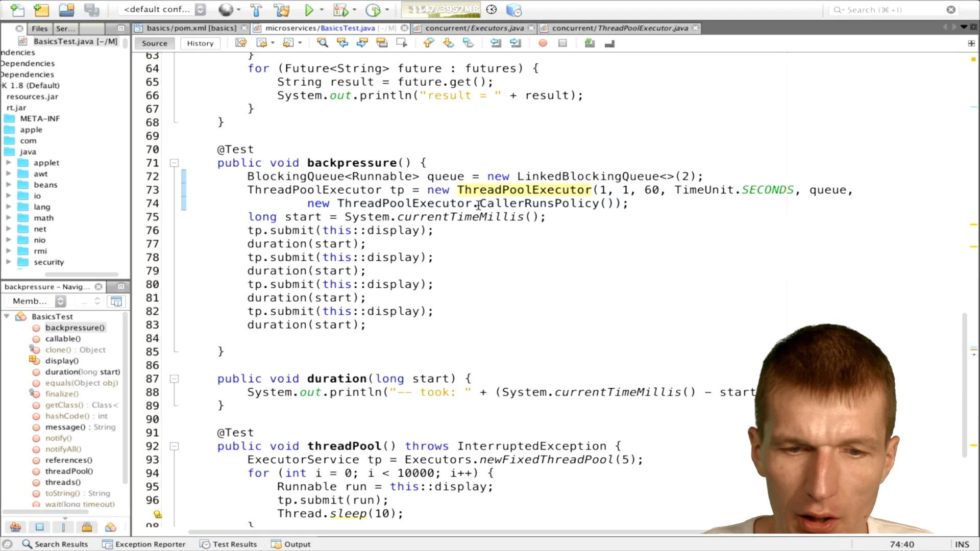Toggle Rectangular Selection mode
This screenshot has height=551, width=980.
pyautogui.click(x=402, y=43)
